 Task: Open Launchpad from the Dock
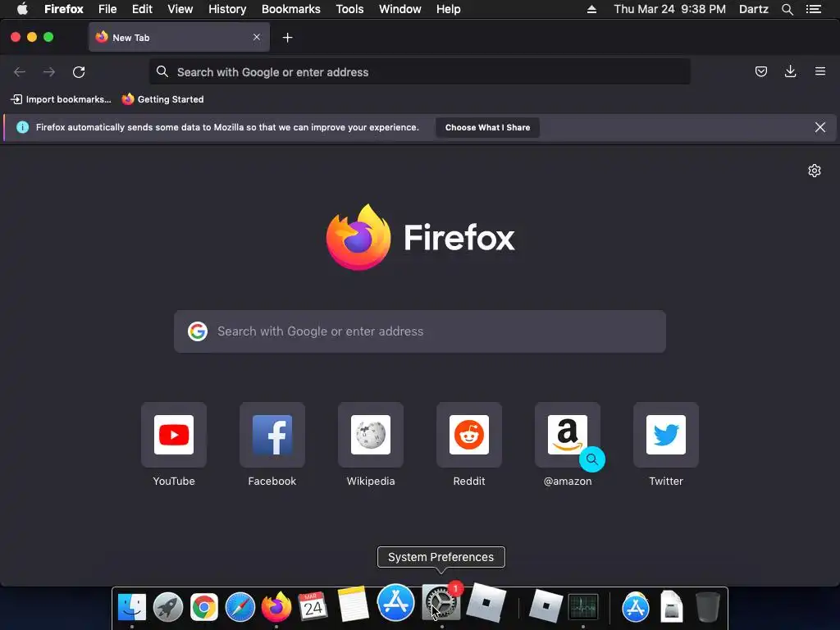click(167, 607)
